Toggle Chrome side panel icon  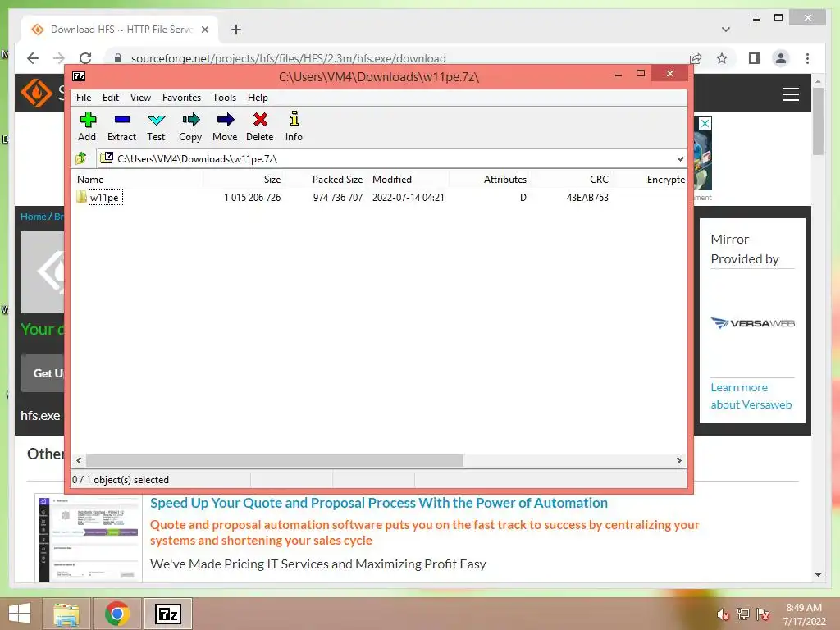pos(755,58)
